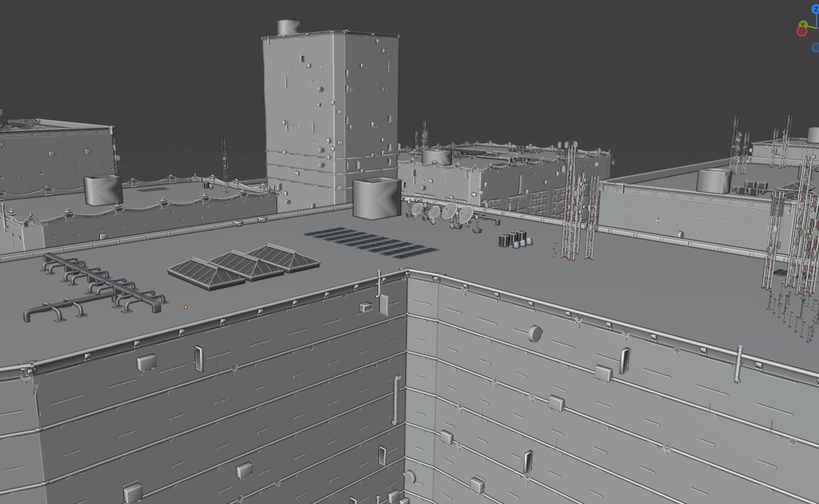Select the rooftop pipe manifold assembly
The image size is (819, 504).
[94, 288]
